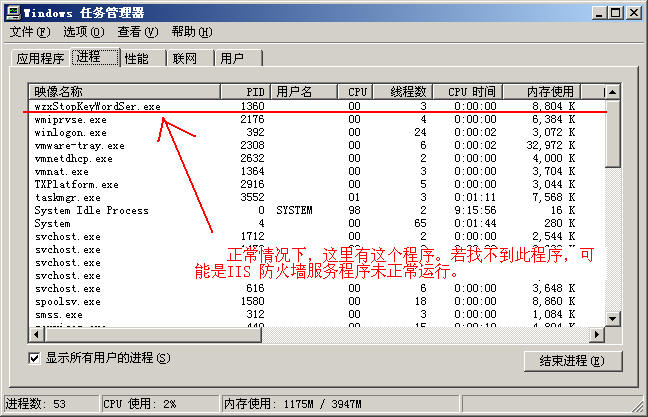The height and width of the screenshot is (417, 648).
Task: Select the svchost.exe row with PID 1712
Action: click(x=317, y=236)
